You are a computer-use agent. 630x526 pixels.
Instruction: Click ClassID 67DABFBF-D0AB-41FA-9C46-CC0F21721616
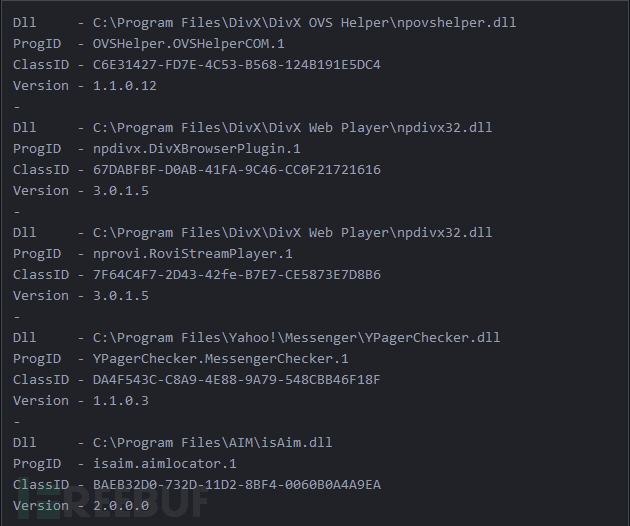click(x=237, y=170)
